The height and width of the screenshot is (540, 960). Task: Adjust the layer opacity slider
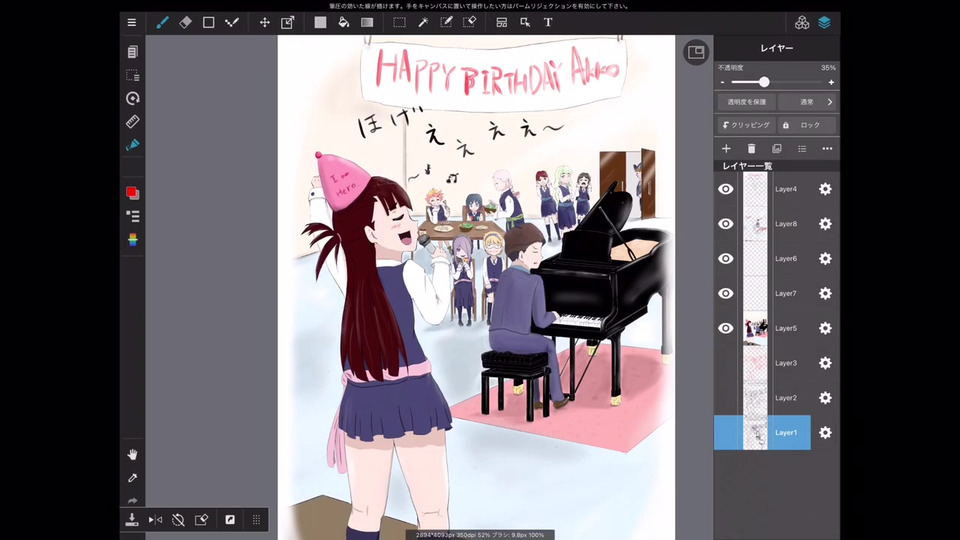(776, 82)
